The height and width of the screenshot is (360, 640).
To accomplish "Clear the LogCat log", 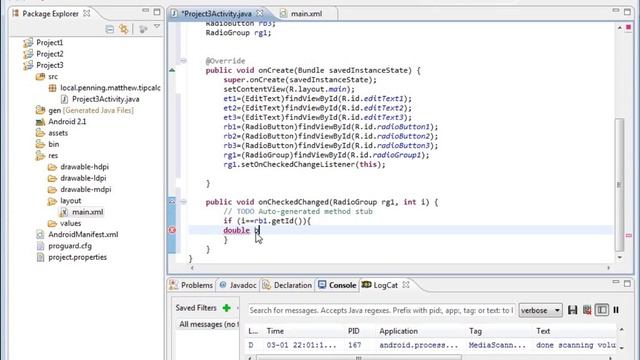I will coord(587,310).
